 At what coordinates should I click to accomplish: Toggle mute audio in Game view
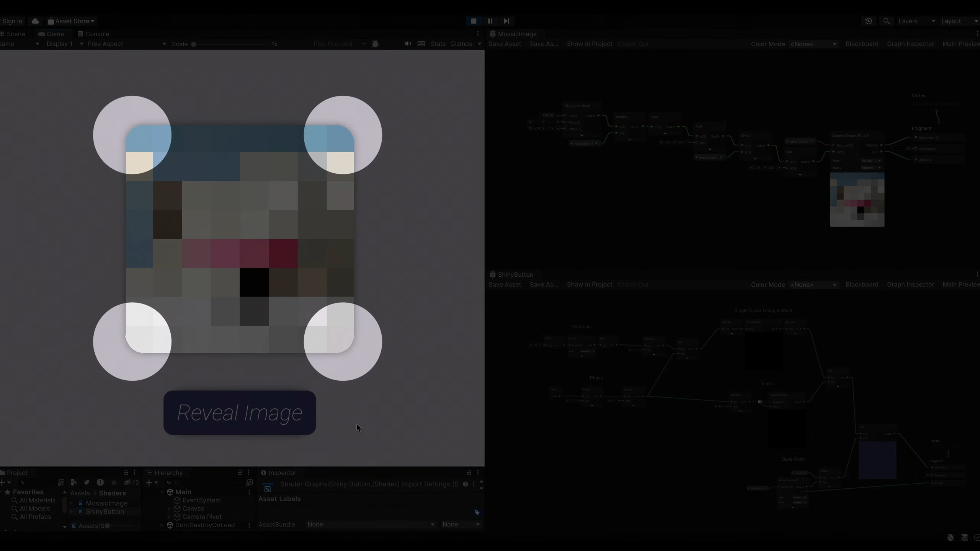(408, 44)
